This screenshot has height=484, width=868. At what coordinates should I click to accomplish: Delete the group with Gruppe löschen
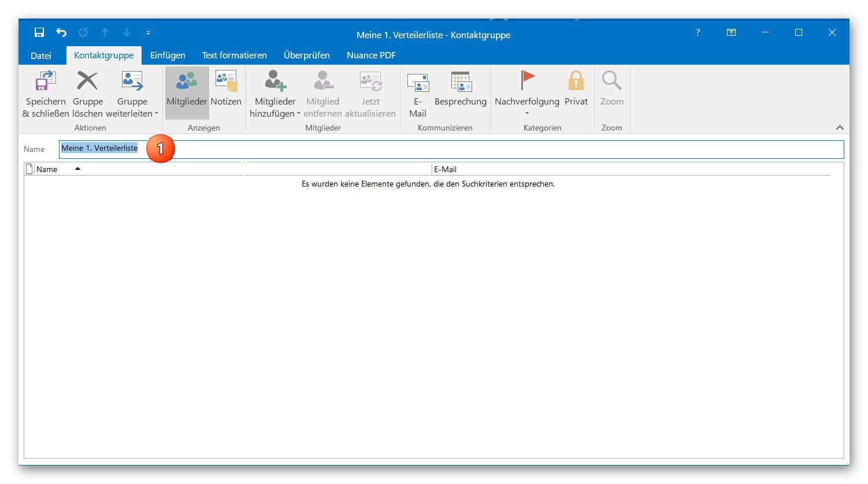point(87,94)
